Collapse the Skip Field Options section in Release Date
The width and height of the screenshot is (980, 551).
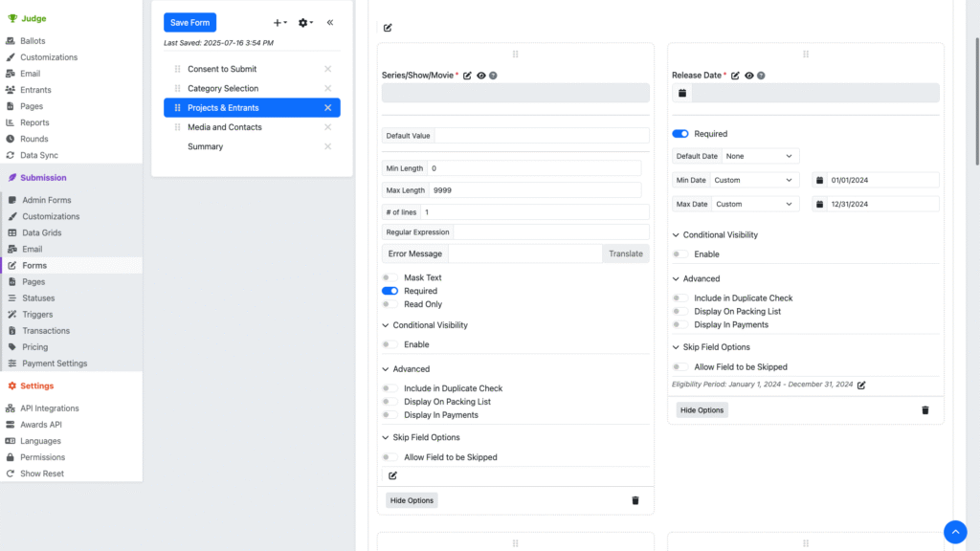(676, 347)
